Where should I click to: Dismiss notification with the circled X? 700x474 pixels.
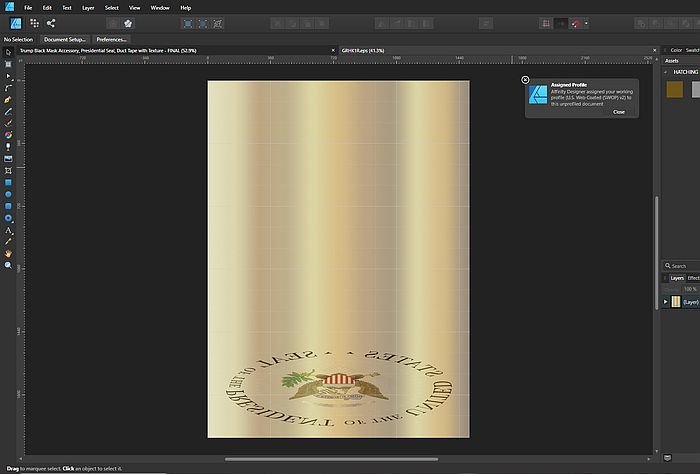point(525,80)
